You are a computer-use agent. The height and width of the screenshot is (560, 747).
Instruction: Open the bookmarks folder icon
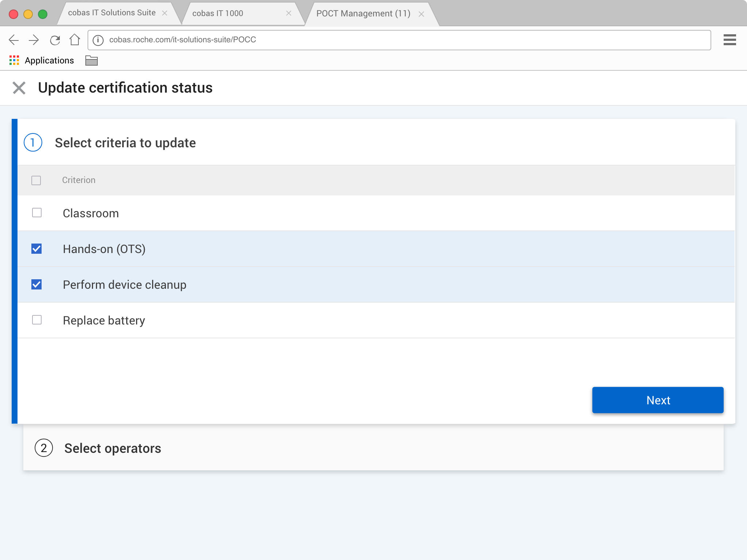tap(91, 61)
